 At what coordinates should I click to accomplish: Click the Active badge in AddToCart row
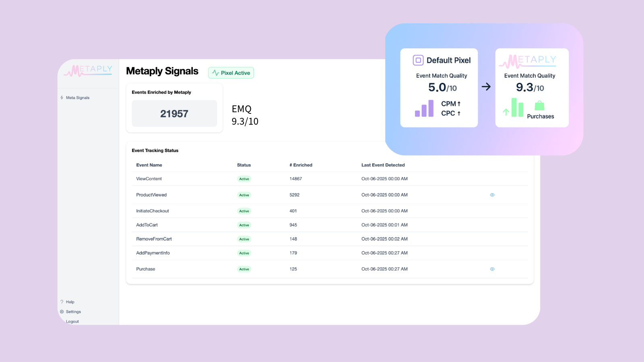point(244,225)
